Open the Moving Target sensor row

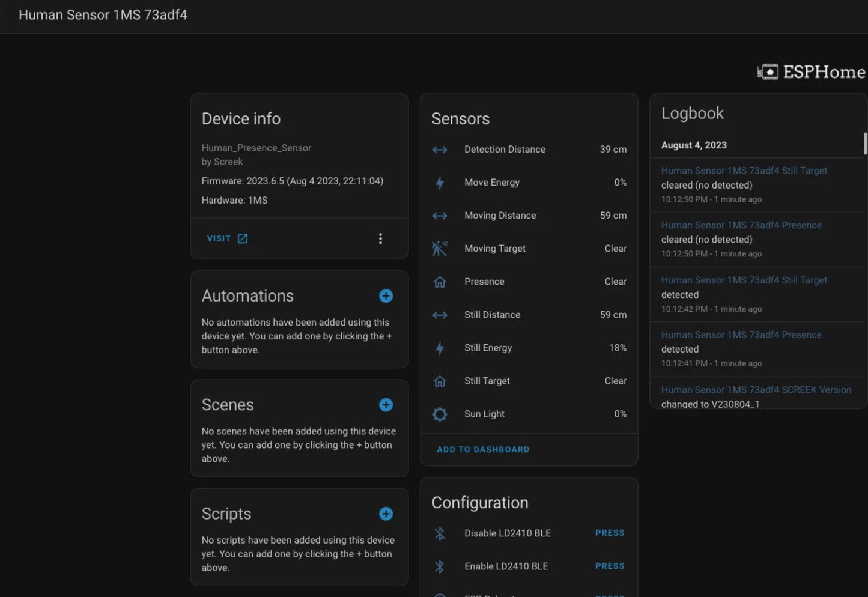click(529, 249)
